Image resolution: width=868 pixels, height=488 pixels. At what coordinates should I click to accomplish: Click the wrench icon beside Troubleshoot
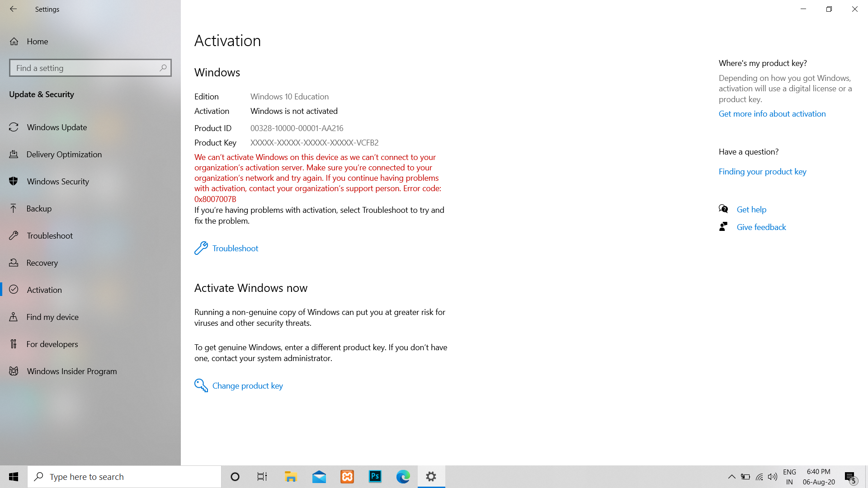[201, 248]
